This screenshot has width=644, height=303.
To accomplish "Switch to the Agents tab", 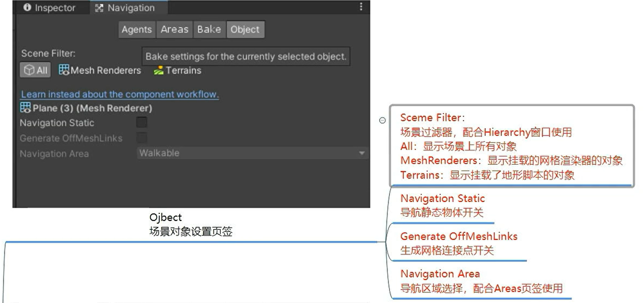I will (137, 29).
